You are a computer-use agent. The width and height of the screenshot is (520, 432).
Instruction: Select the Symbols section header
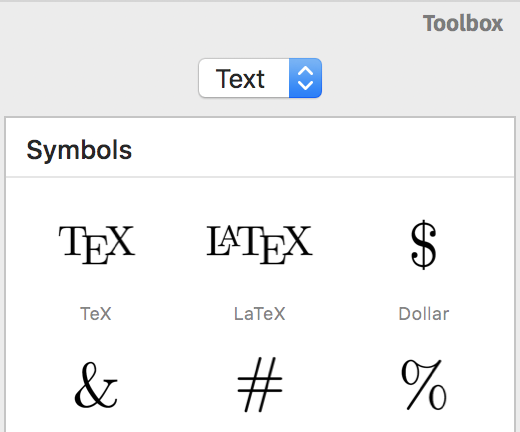point(79,151)
